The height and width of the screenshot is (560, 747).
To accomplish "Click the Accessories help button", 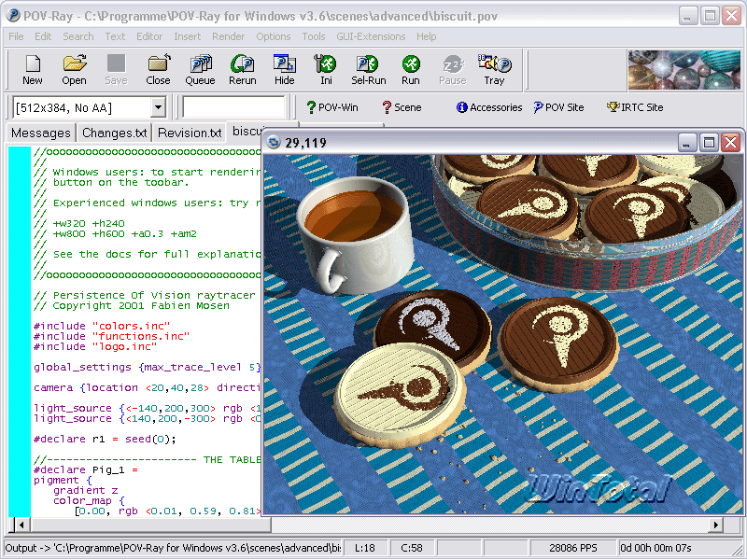I will [488, 107].
